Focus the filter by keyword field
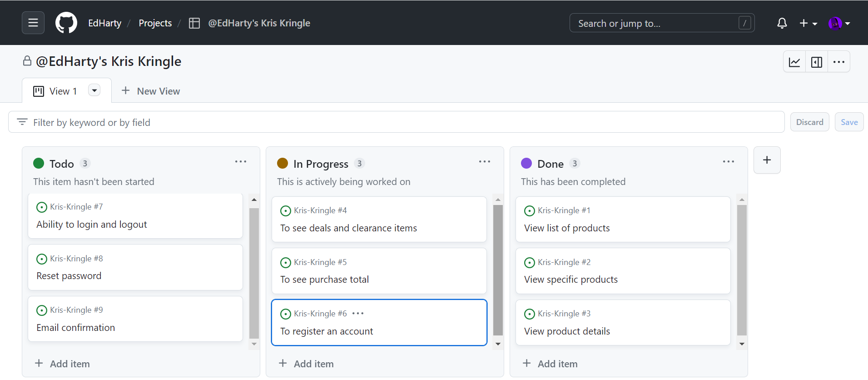Screen dimensions: 868x380 click(395, 122)
